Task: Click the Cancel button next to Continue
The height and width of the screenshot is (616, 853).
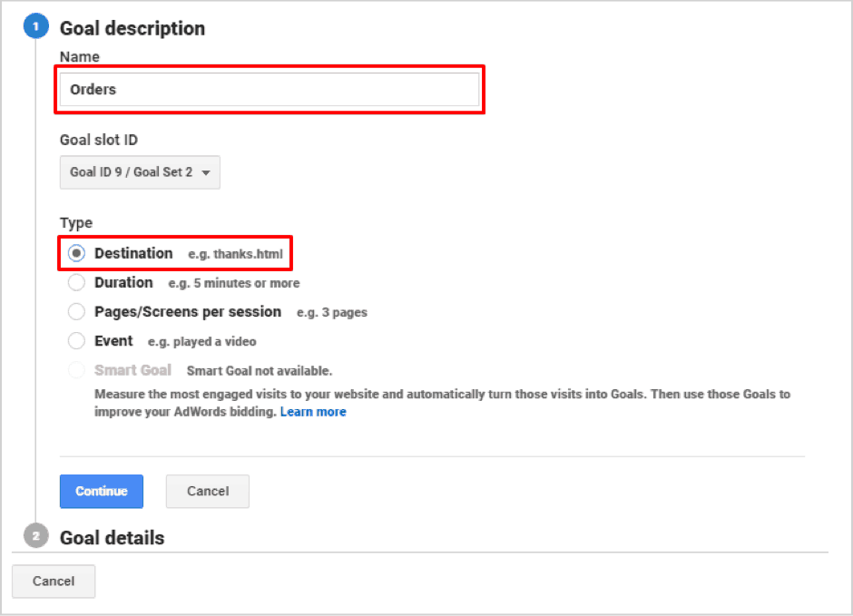Action: pos(207,491)
